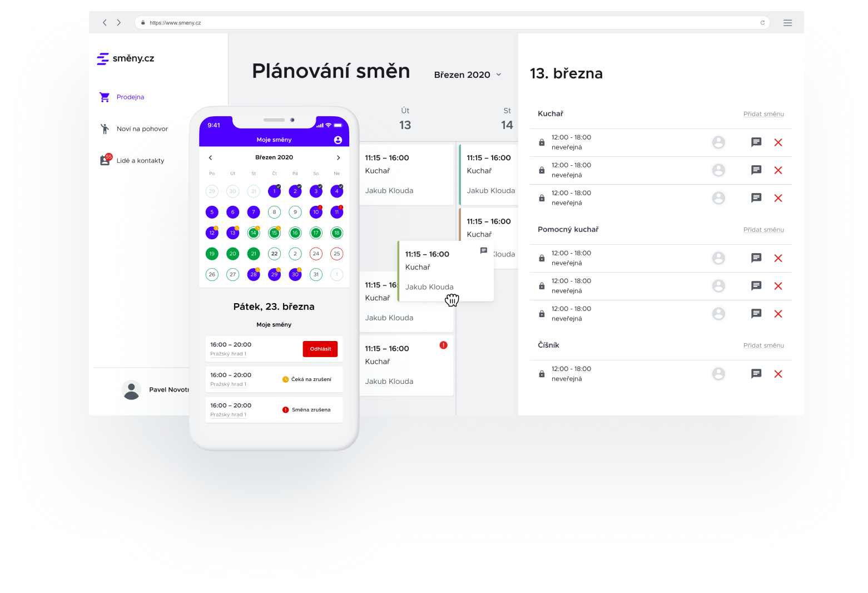
Task: Click the avatar icon in the first Kuchař shift row
Action: [718, 142]
